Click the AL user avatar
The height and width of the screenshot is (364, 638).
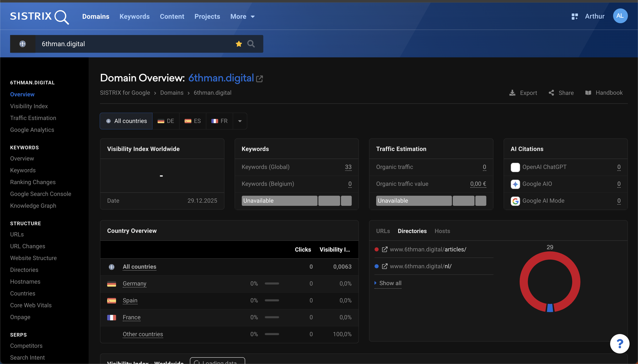pos(620,16)
